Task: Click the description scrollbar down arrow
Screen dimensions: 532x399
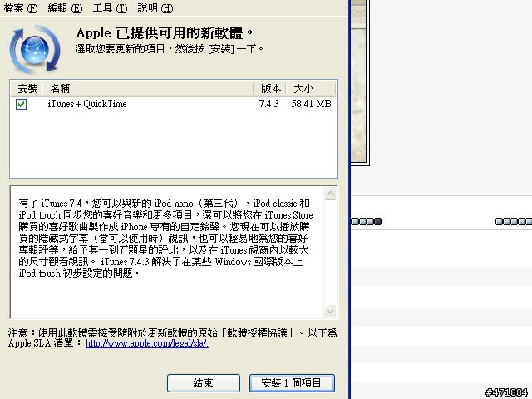Action: pos(331,311)
